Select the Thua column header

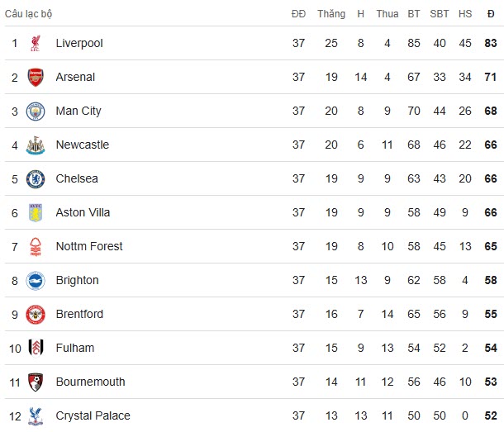coord(388,14)
